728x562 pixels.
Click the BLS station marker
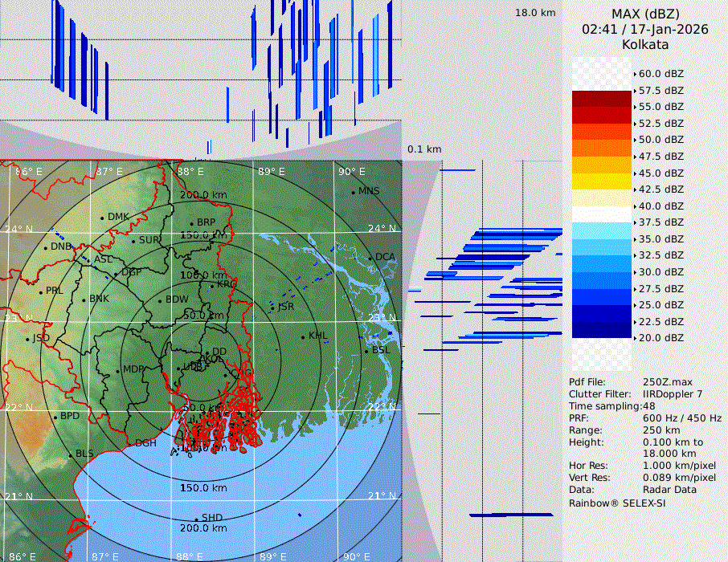point(71,455)
